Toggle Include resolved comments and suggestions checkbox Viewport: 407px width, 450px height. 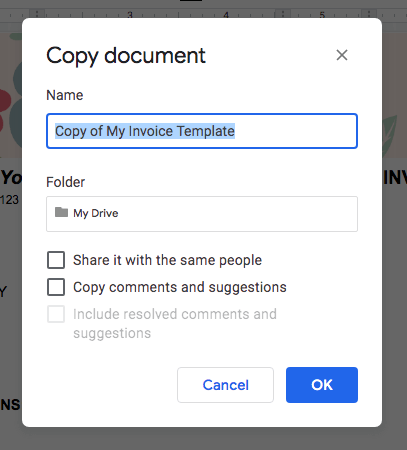point(56,314)
